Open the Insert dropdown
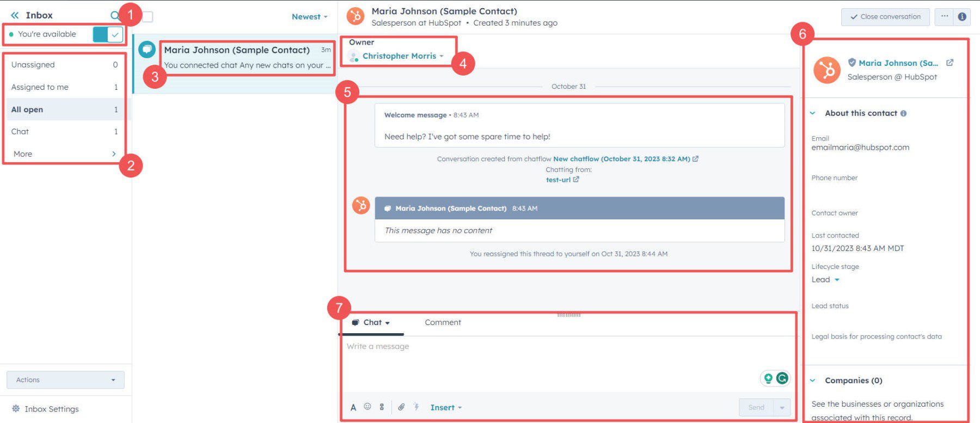Screen dimensions: 980x423 446,407
